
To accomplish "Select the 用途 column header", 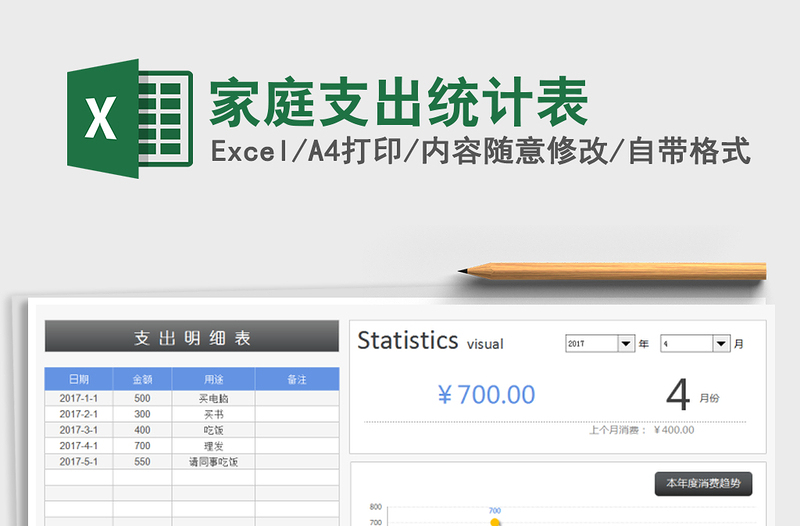I will [213, 379].
